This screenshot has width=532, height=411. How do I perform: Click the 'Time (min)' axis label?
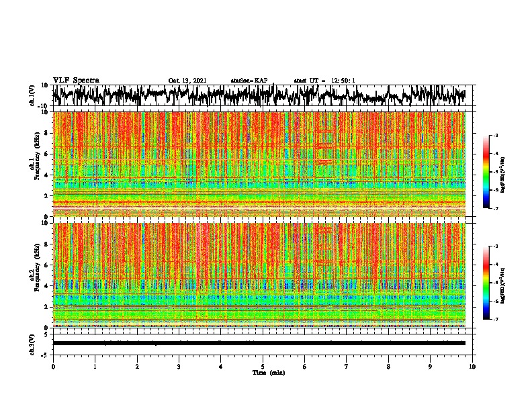[269, 373]
